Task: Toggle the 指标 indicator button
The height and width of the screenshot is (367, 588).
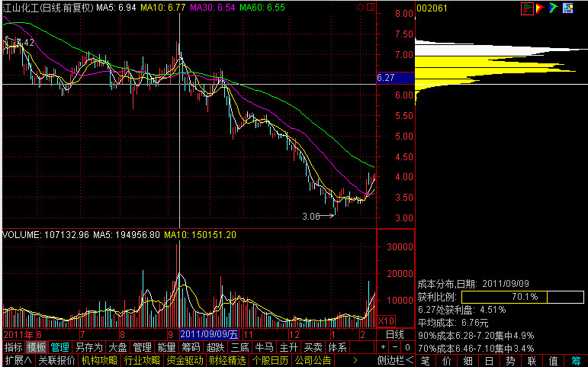Action: [13, 347]
